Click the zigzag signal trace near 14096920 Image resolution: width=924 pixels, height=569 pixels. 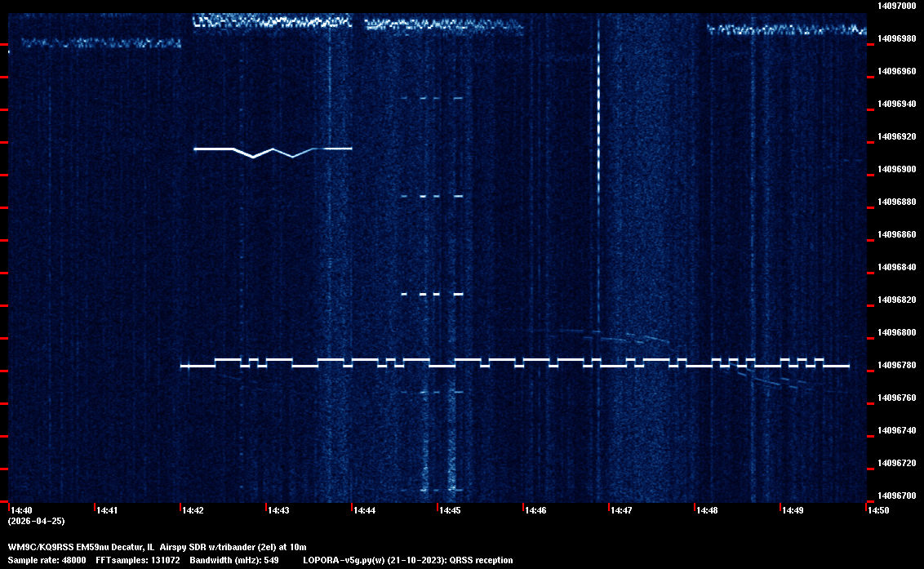click(272, 150)
